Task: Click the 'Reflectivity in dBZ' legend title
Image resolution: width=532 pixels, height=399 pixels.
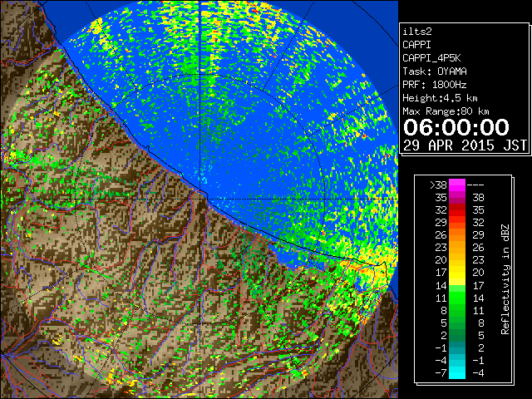Action: point(505,279)
